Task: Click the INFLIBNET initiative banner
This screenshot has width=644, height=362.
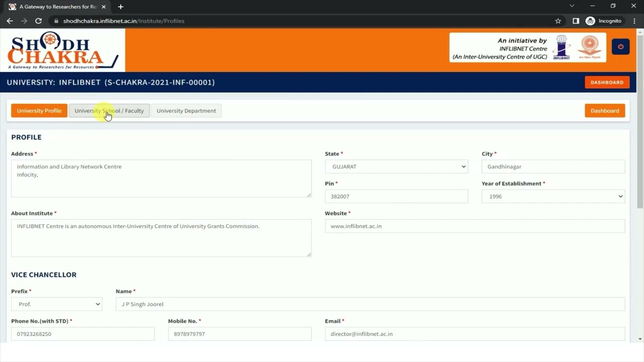Action: [x=527, y=47]
